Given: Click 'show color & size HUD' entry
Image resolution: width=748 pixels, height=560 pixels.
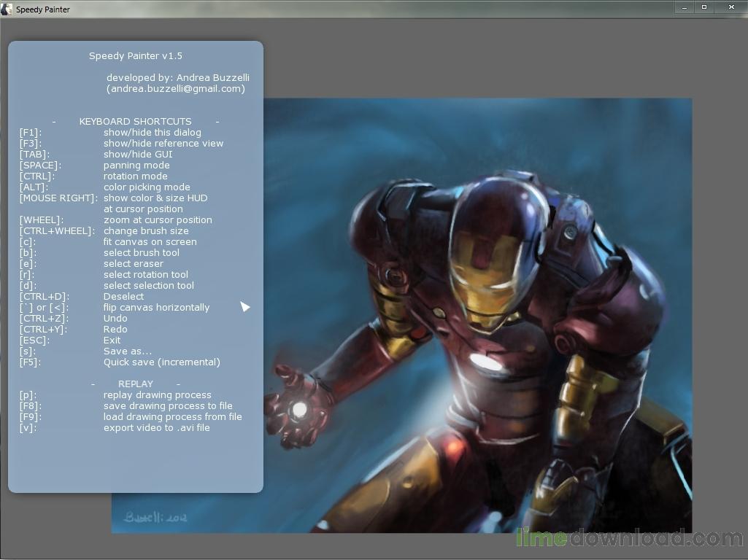Looking at the screenshot, I should point(155,198).
